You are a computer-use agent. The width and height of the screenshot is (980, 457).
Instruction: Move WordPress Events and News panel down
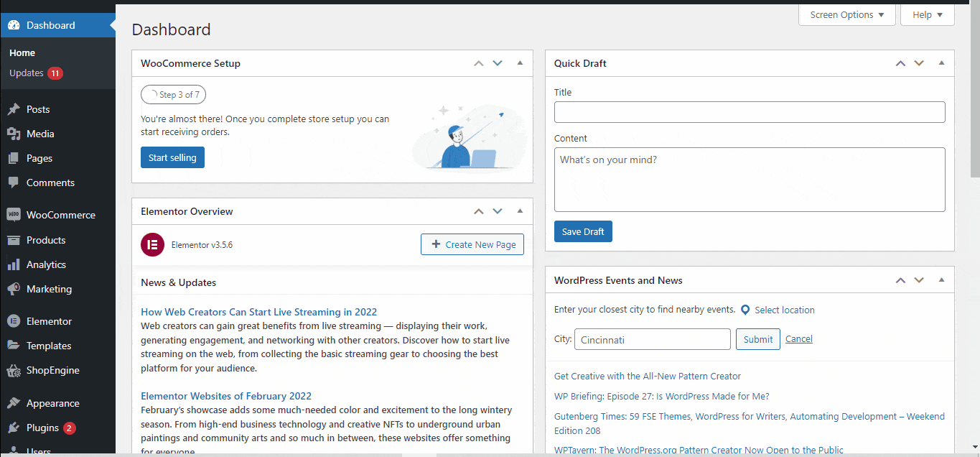coord(919,280)
